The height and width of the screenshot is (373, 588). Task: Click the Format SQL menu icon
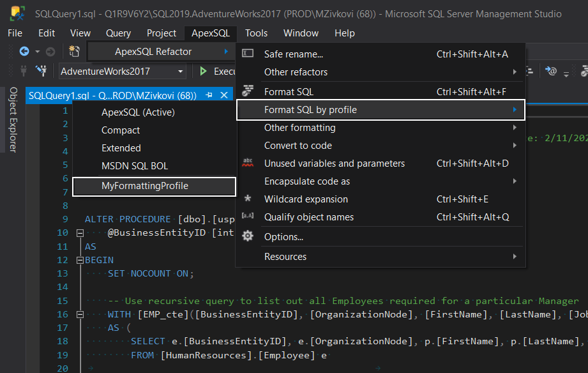(248, 91)
